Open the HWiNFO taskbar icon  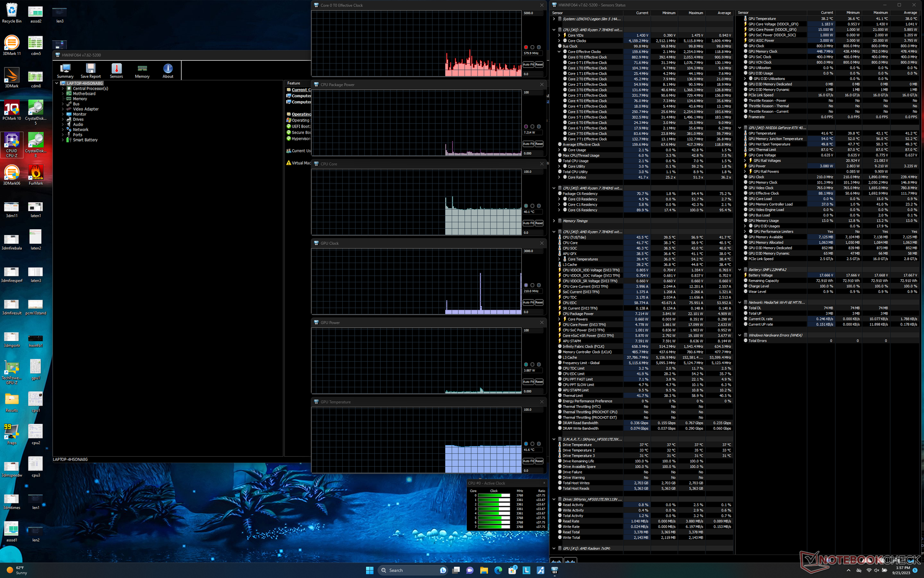click(x=555, y=570)
